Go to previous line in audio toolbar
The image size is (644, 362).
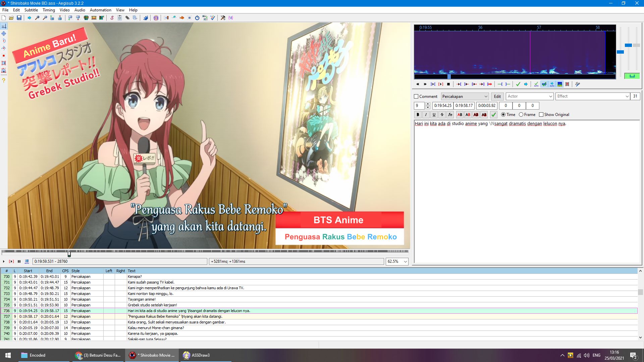tap(418, 84)
